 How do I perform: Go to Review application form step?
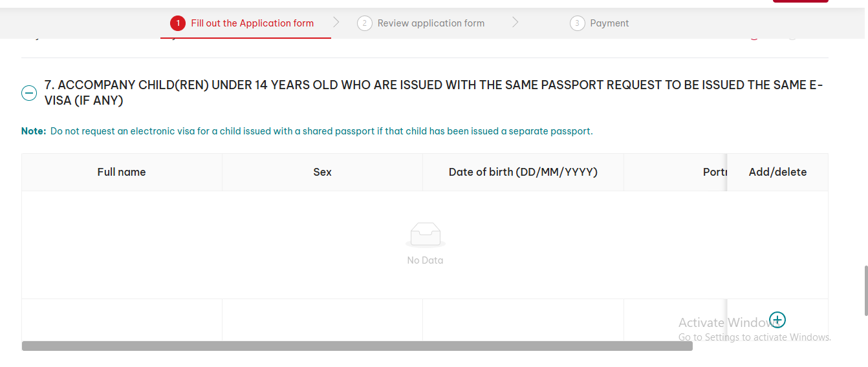click(431, 23)
